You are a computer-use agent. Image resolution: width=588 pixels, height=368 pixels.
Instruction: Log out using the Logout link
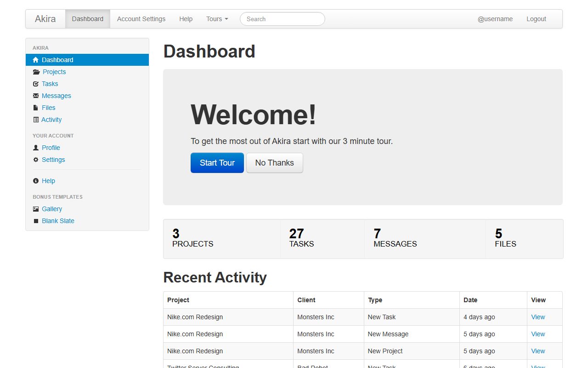click(x=536, y=19)
